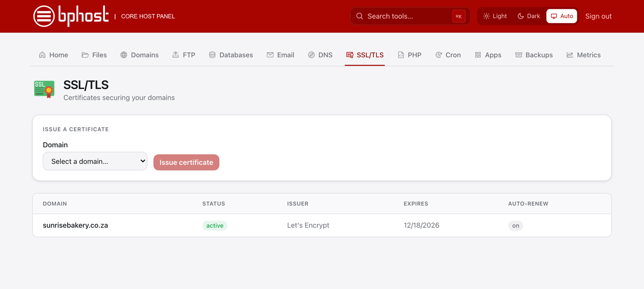Open the Domains tab

click(x=139, y=55)
